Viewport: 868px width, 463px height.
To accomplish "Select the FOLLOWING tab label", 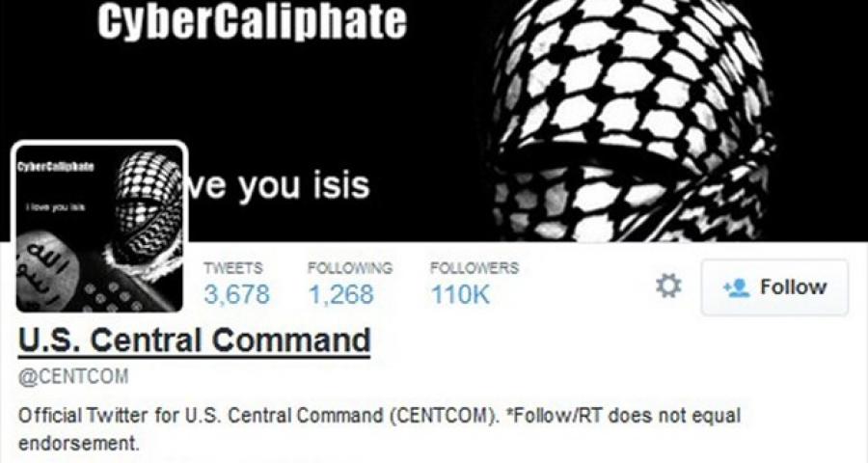I will click(x=350, y=268).
